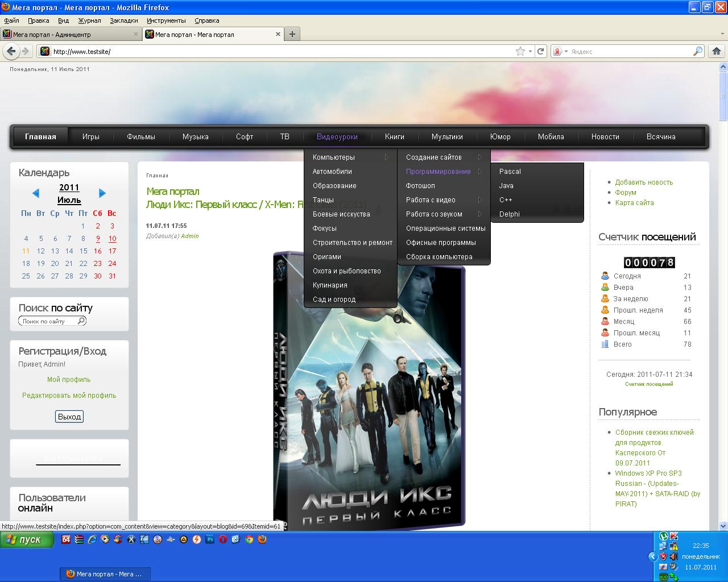Open the Карта сайта link

[x=634, y=202]
